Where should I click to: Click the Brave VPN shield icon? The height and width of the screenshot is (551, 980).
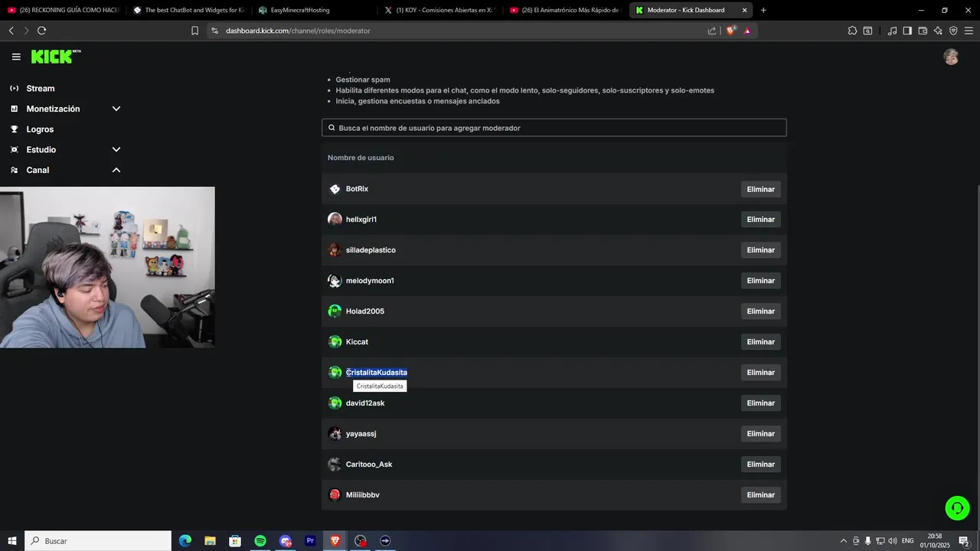[953, 31]
